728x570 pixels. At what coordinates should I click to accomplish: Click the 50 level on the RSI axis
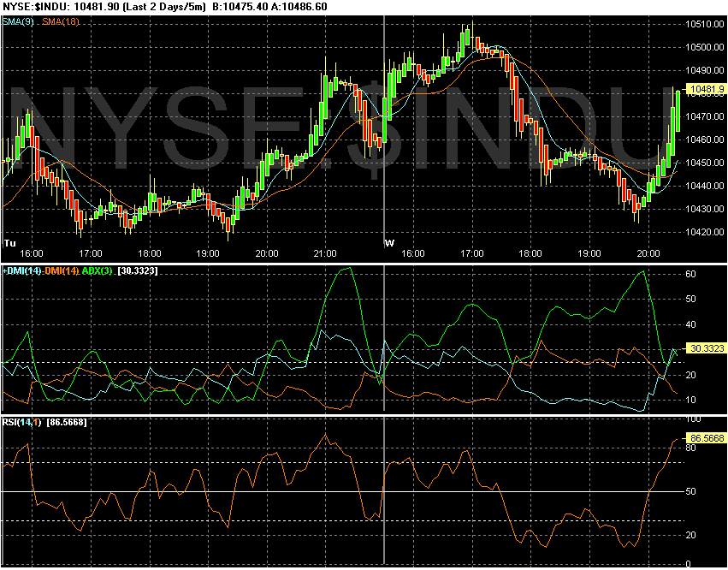(690, 491)
